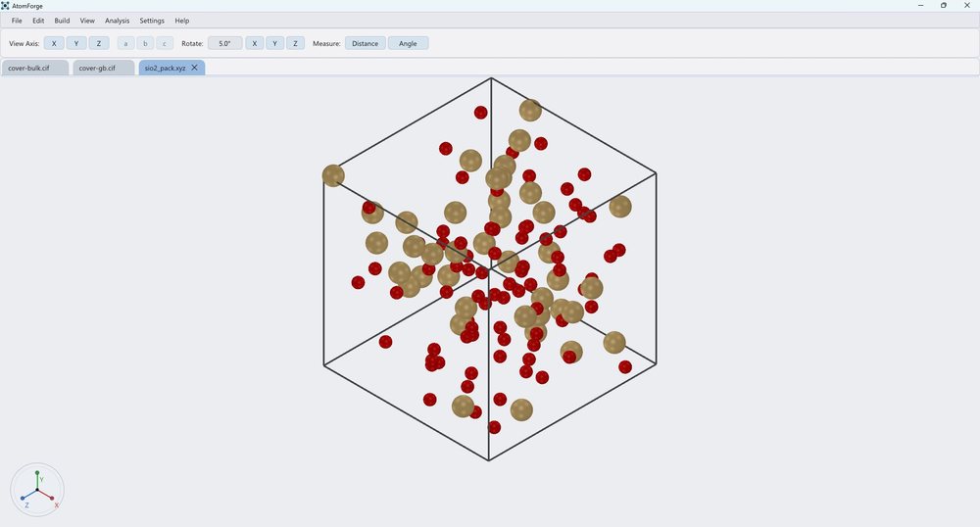The width and height of the screenshot is (980, 527).
Task: Minimize the AtomForge window
Action: 920,6
